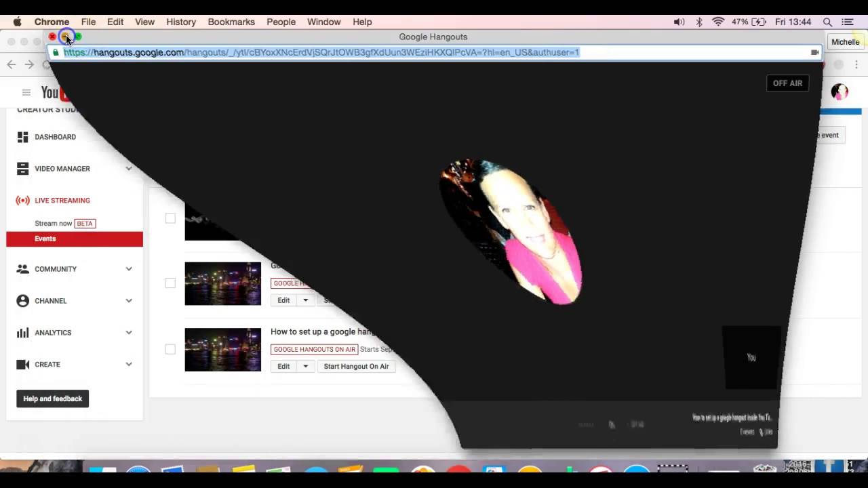Click the camera icon in Hangouts address bar
The height and width of the screenshot is (488, 868).
coord(814,52)
